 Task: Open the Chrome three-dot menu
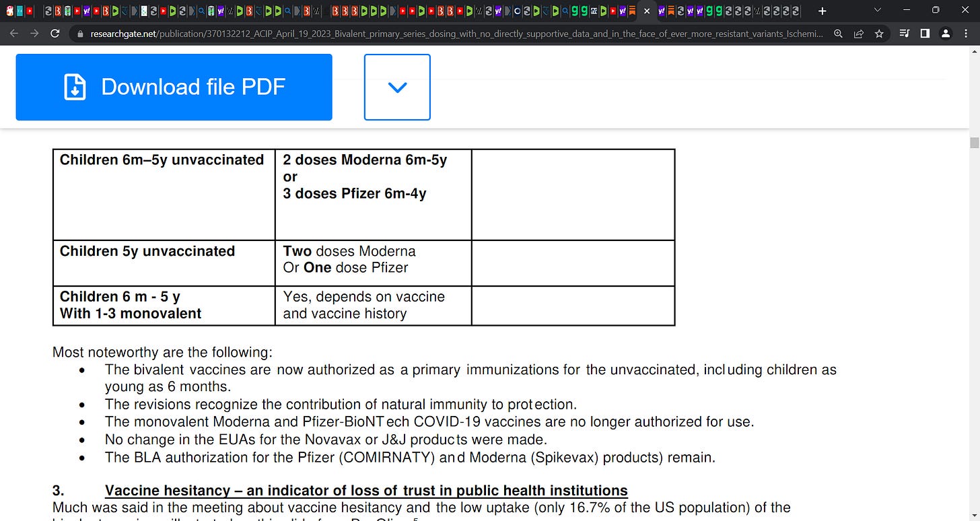966,34
